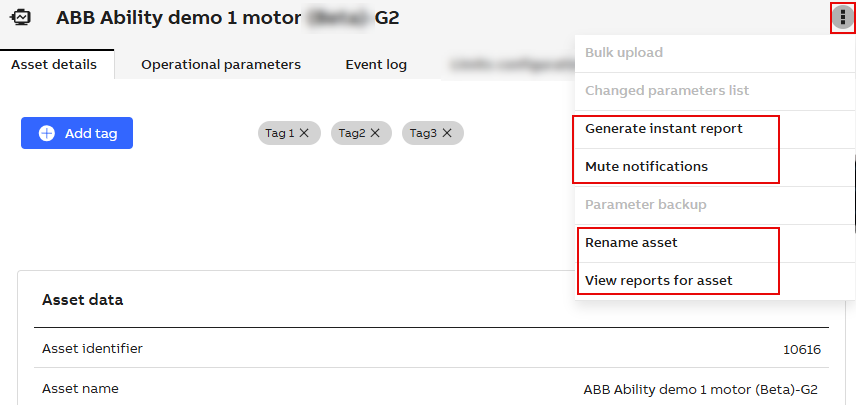Click the plus icon on Add tag
Screen dimensions: 856x405
tap(47, 133)
